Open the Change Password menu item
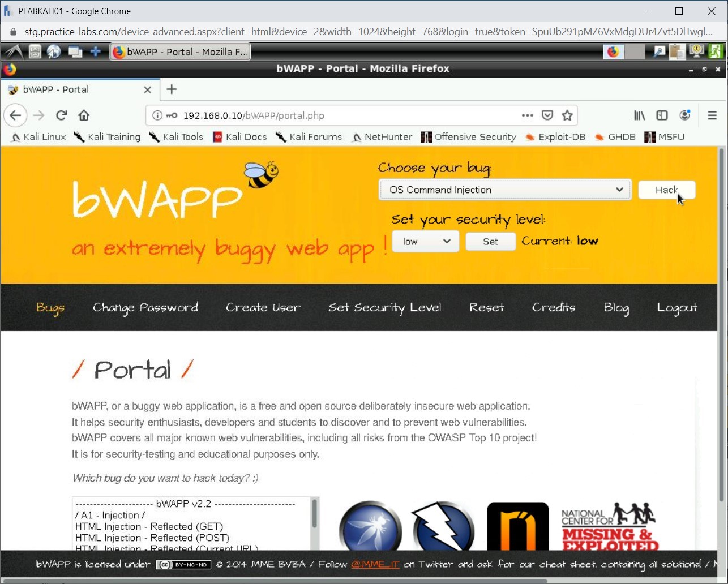728x584 pixels. click(x=145, y=307)
